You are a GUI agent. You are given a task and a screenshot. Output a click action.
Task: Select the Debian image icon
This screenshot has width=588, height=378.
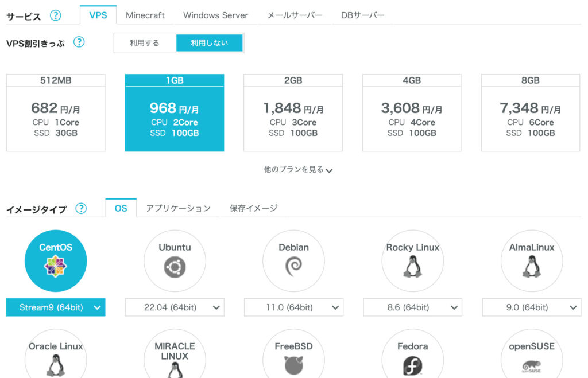click(293, 261)
